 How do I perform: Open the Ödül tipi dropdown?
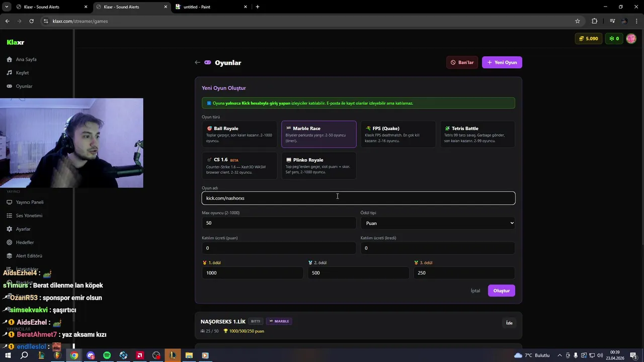tap(438, 223)
